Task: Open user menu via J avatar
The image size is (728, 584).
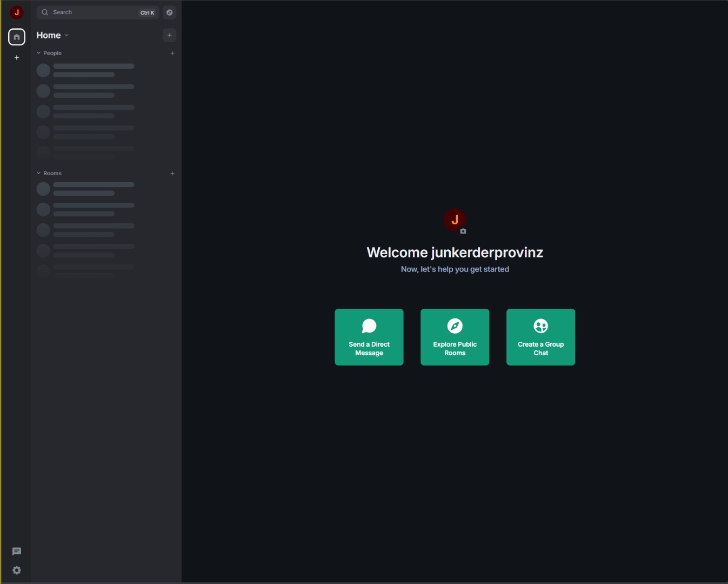Action: (17, 12)
